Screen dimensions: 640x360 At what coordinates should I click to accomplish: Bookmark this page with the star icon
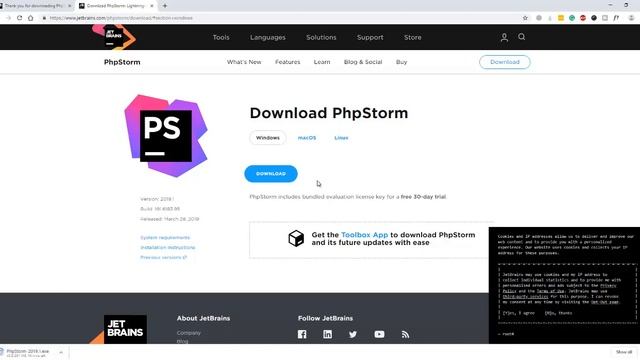pos(525,18)
